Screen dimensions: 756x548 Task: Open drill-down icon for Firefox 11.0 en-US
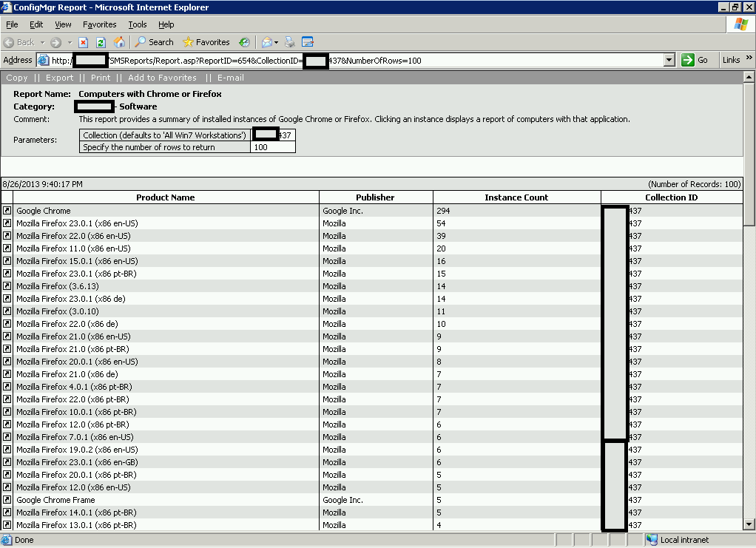7,248
